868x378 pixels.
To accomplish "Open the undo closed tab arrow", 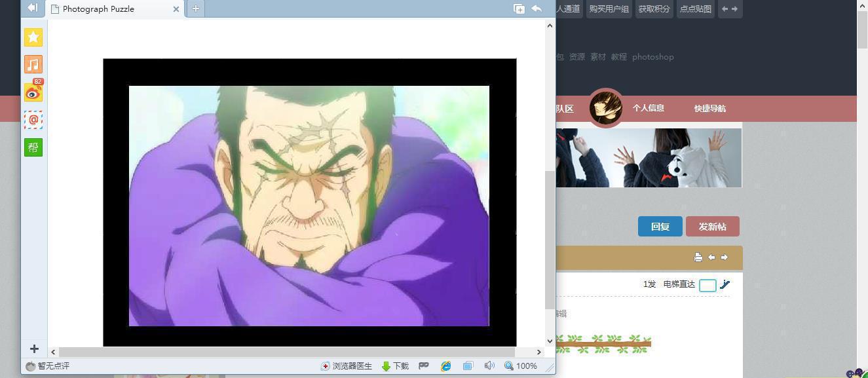I will 537,9.
